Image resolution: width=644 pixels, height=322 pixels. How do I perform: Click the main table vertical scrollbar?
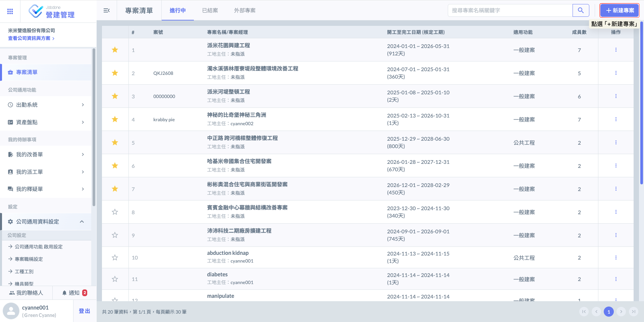pyautogui.click(x=641, y=101)
